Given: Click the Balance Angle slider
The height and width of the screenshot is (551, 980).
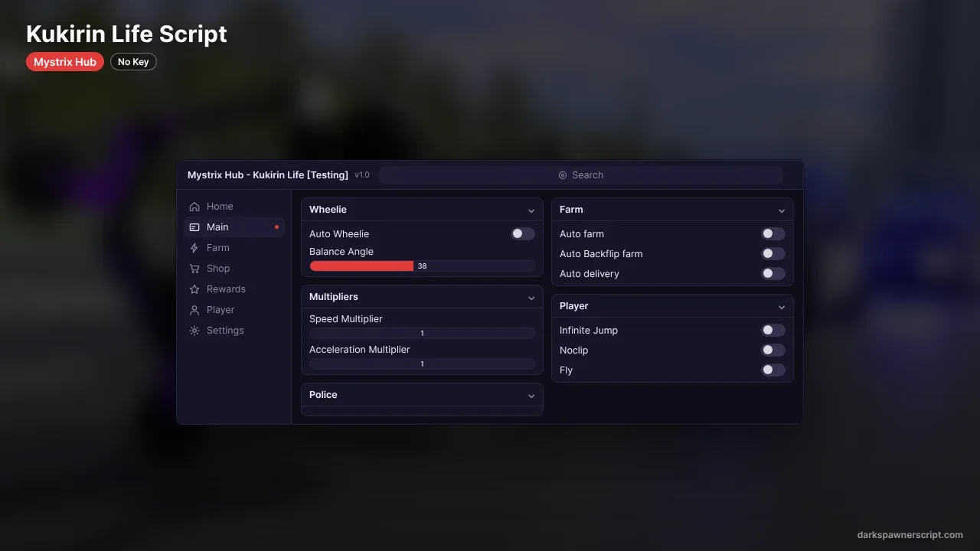Looking at the screenshot, I should point(422,266).
